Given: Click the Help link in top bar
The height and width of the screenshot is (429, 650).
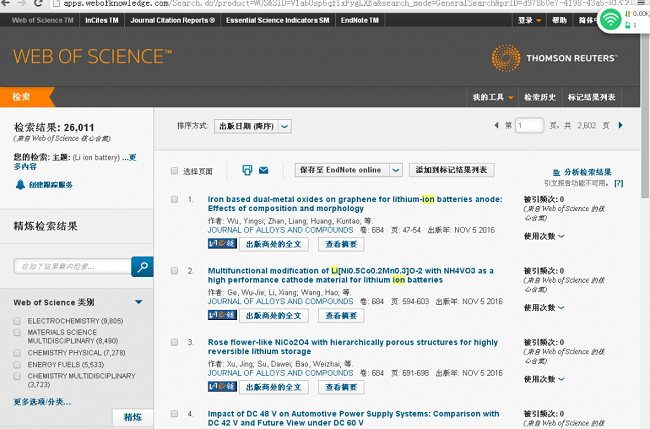Looking at the screenshot, I should 559,20.
